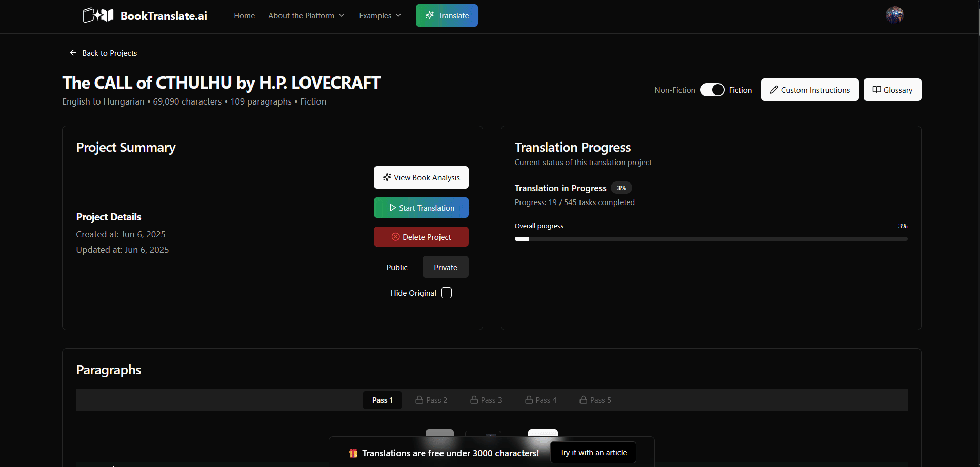The width and height of the screenshot is (980, 467).
Task: Click Start Translation
Action: pyautogui.click(x=421, y=208)
